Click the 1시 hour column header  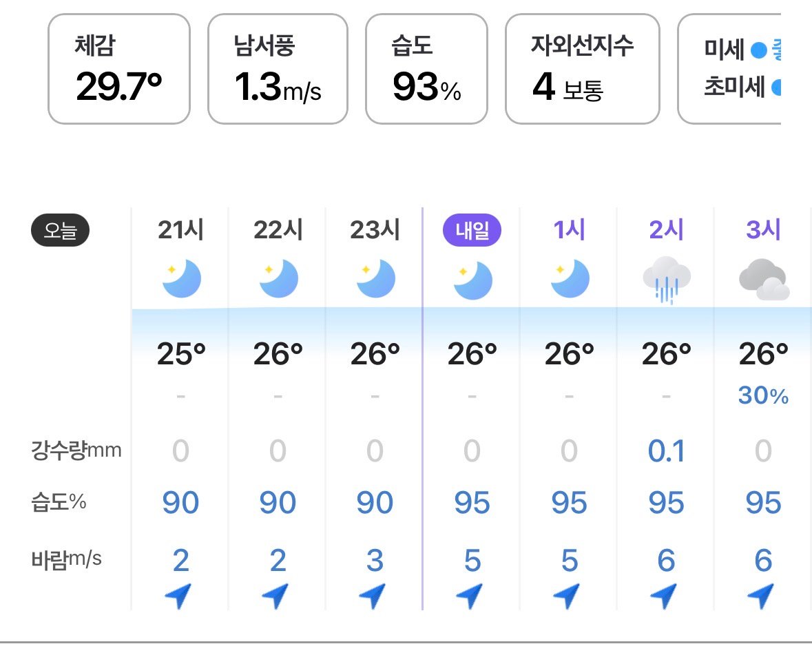point(569,230)
